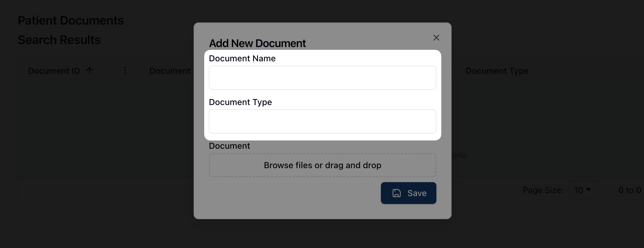This screenshot has height=248, width=644.
Task: Click the Patient Documents page heading
Action: [71, 21]
